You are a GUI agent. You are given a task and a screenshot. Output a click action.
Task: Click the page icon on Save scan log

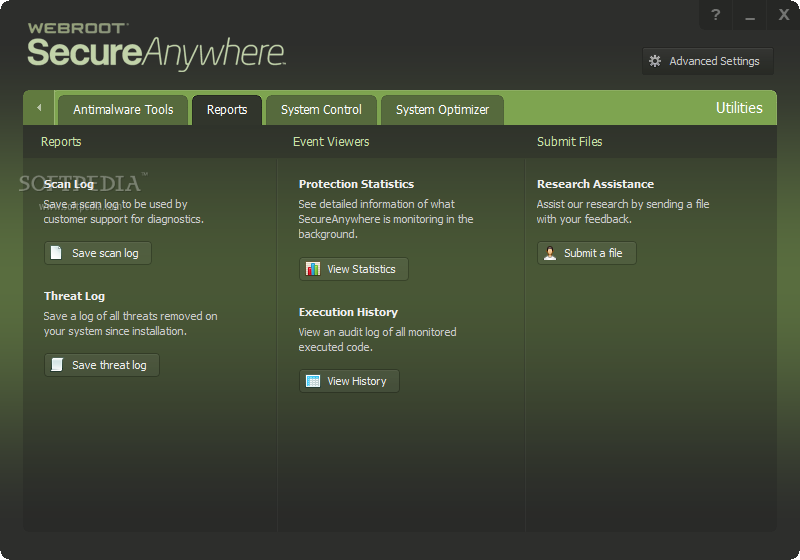[56, 253]
